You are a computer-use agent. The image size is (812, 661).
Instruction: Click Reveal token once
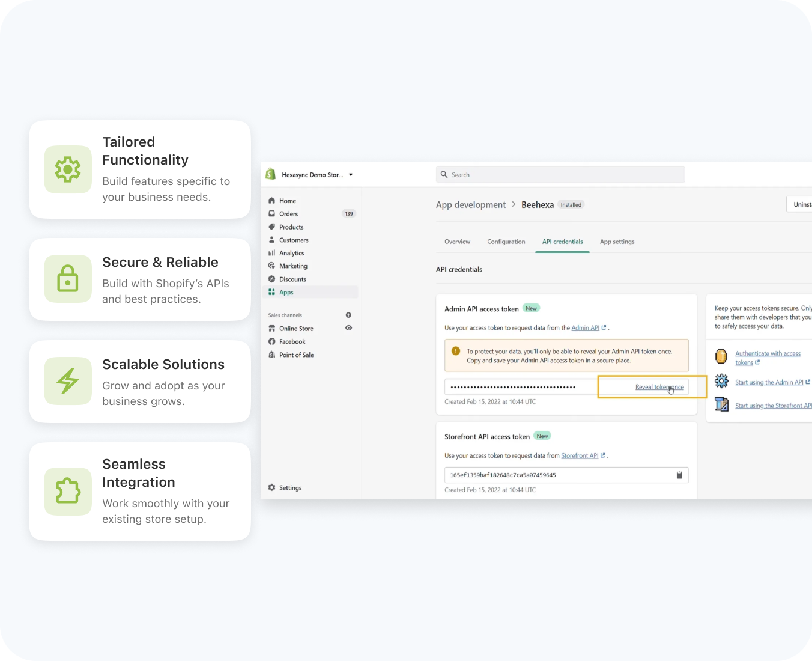(x=659, y=387)
